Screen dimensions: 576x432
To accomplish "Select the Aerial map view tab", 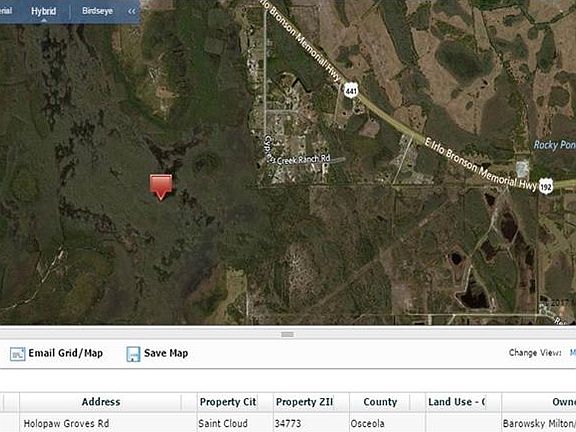I will pos(6,11).
